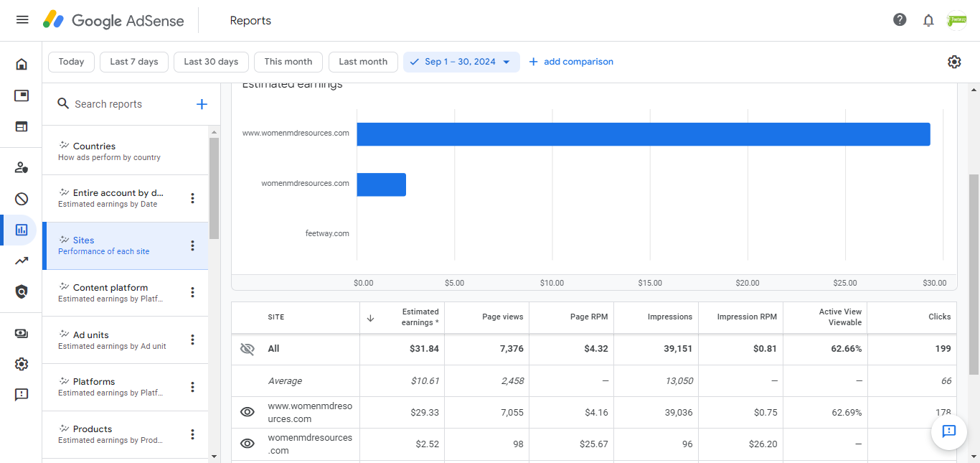This screenshot has height=463, width=980.
Task: Open the Policy center shield icon
Action: pos(22,291)
